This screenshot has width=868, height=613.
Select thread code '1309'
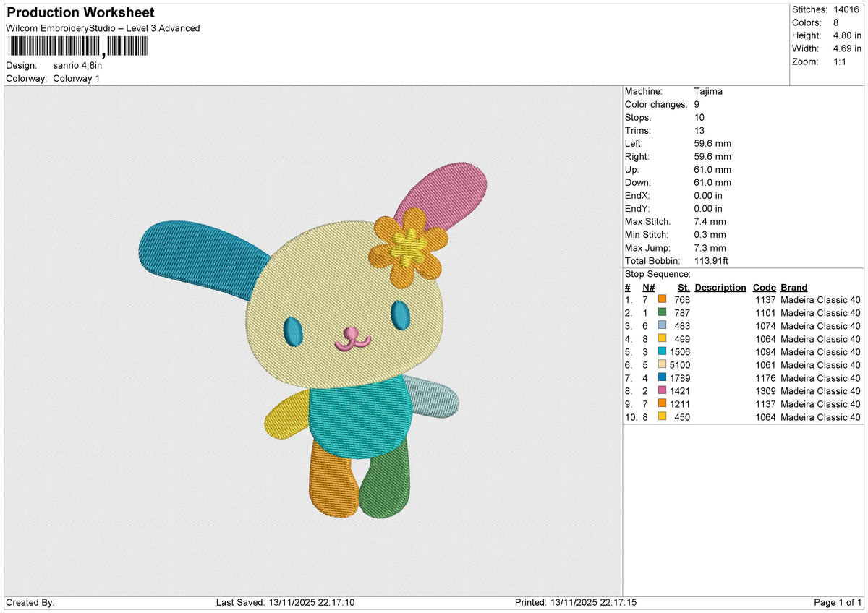coord(766,391)
